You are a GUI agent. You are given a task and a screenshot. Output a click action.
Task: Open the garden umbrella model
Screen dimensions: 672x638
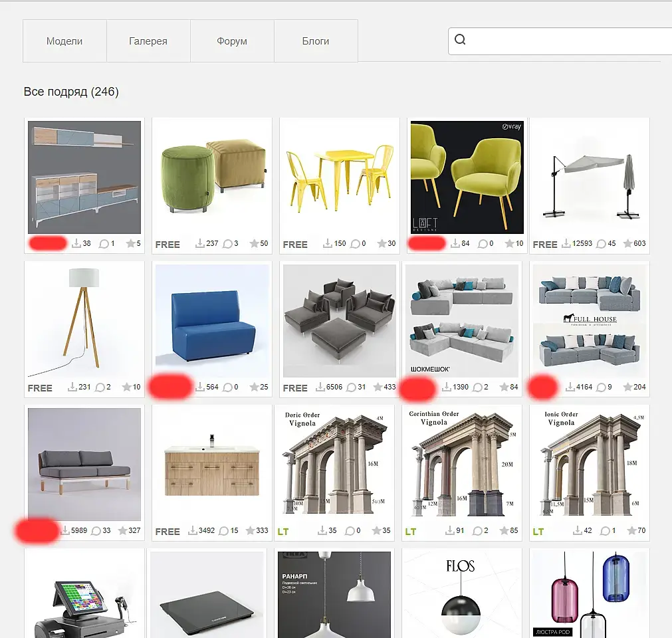point(590,177)
